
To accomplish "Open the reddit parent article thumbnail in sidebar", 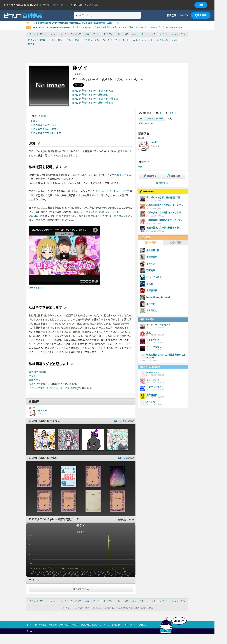I will pos(144,146).
